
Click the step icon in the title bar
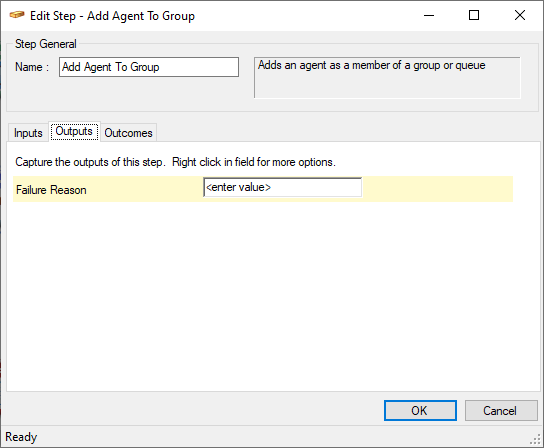(x=17, y=15)
